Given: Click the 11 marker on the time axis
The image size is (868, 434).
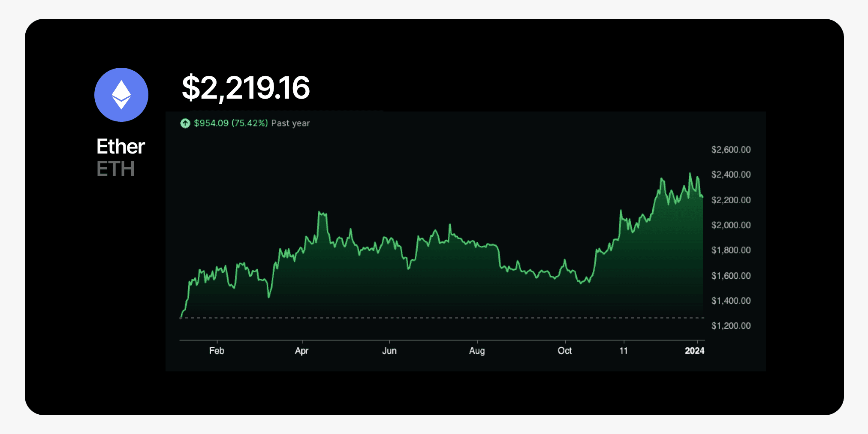Looking at the screenshot, I should (624, 351).
